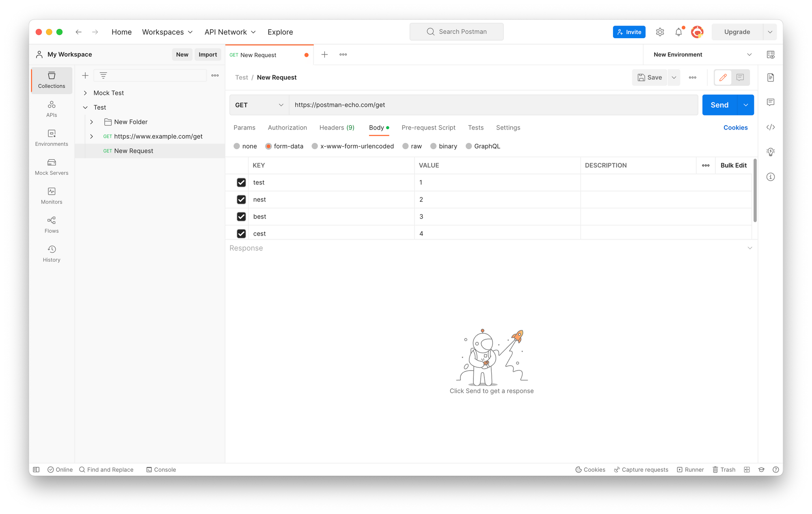Viewport: 812px width, 514px height.
Task: Click the History panel icon
Action: (52, 249)
